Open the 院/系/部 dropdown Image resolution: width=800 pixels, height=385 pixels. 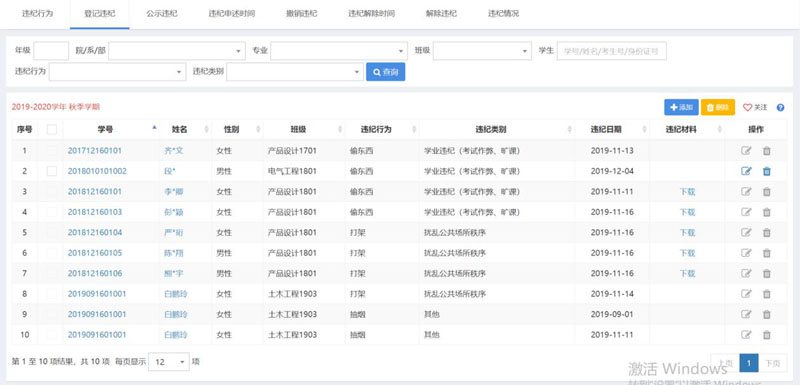177,51
